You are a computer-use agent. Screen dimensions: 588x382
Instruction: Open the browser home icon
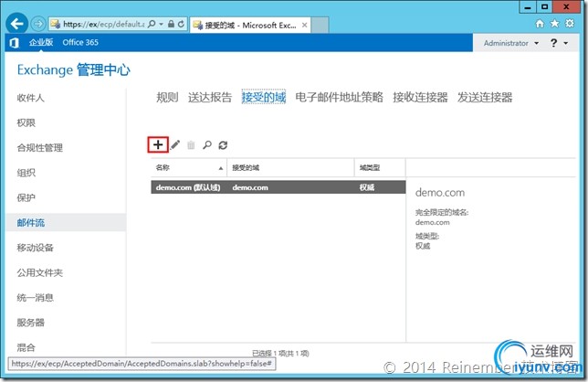click(x=540, y=24)
